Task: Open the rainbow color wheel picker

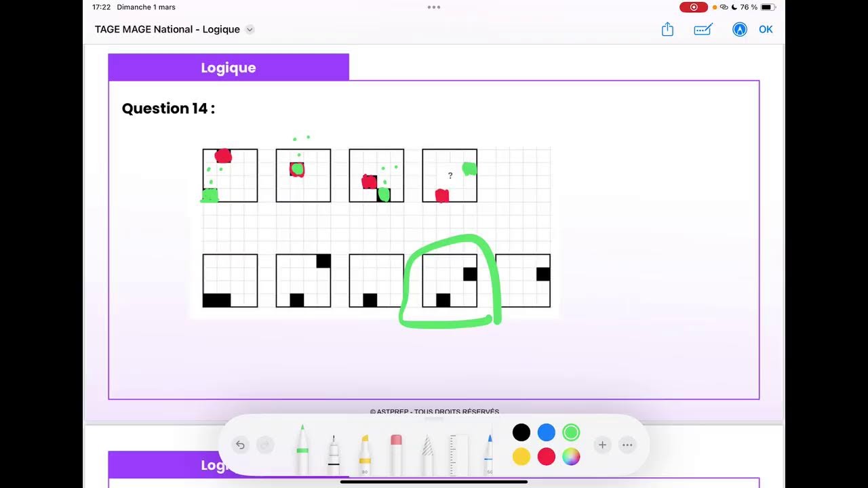Action: (x=572, y=457)
